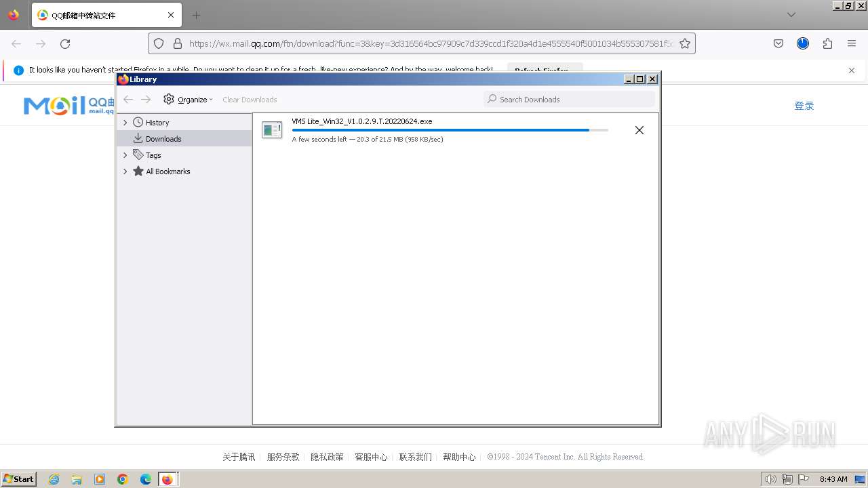Open network icon in system tray

[x=787, y=479]
